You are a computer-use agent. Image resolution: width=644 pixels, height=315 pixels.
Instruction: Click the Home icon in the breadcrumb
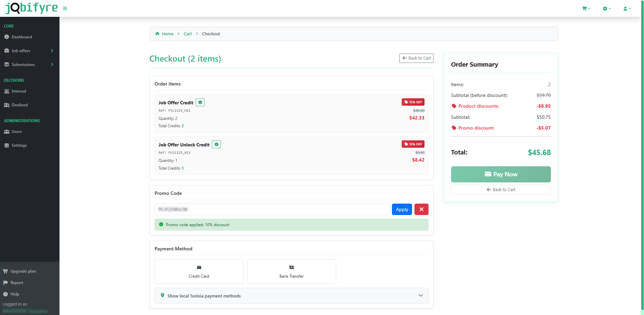coord(157,34)
